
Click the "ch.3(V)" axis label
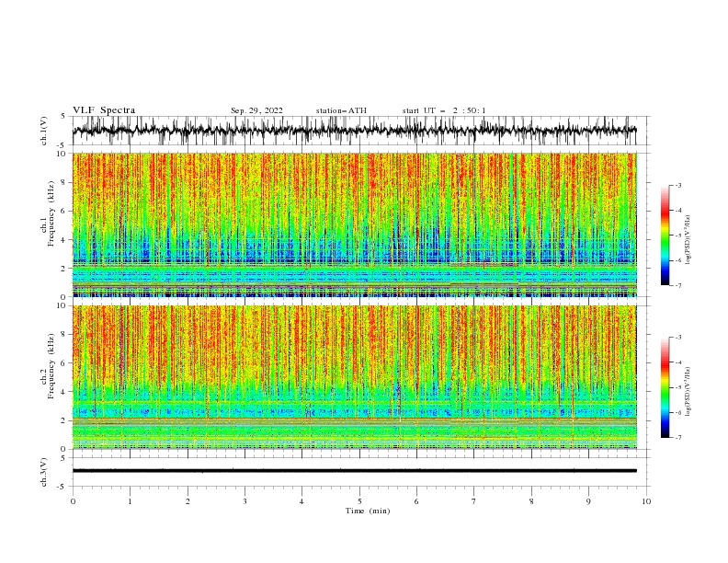(44, 472)
